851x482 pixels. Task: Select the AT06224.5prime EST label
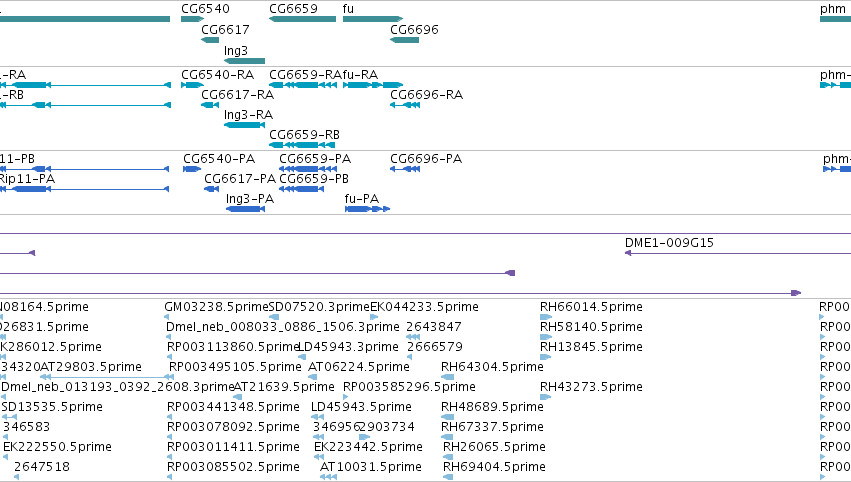pos(359,367)
